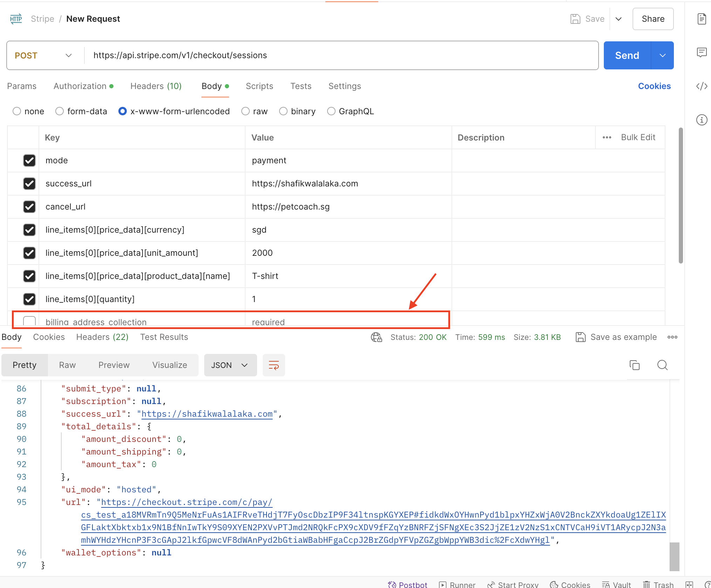Screen dimensions: 711x588
Task: Open the POST method dropdown
Action: pos(44,55)
